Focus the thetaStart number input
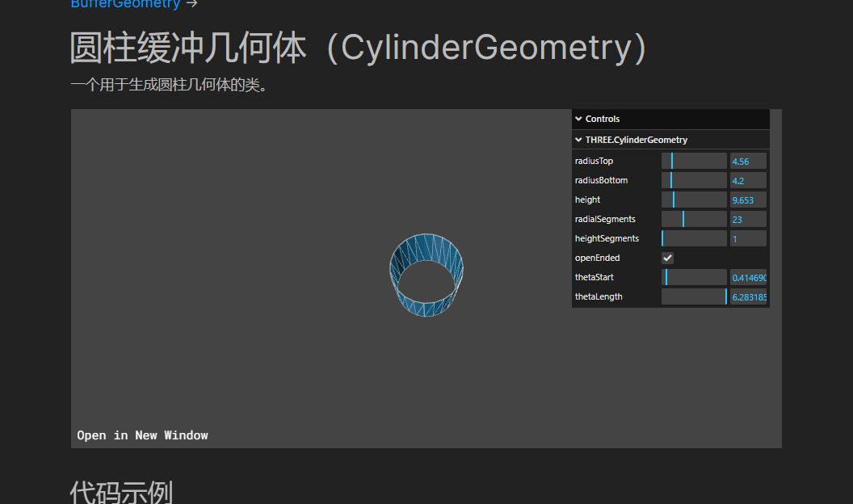The width and height of the screenshot is (853, 504). pyautogui.click(x=747, y=277)
